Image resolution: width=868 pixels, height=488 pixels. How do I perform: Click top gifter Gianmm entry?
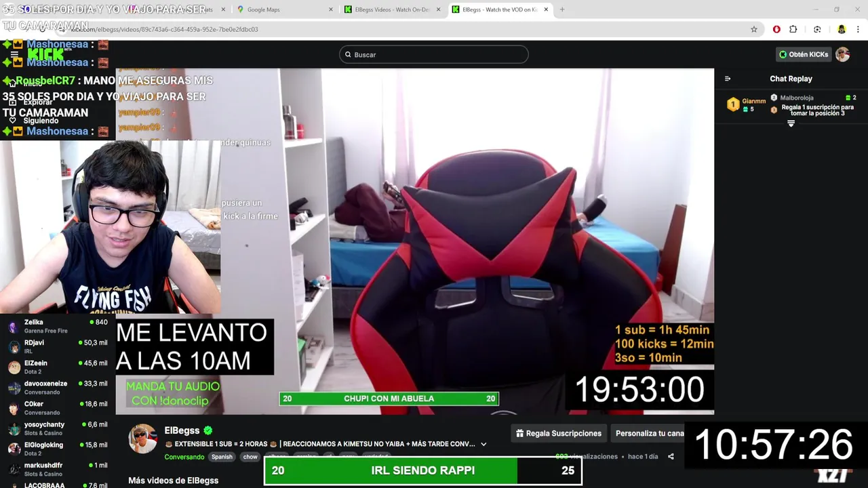point(747,104)
